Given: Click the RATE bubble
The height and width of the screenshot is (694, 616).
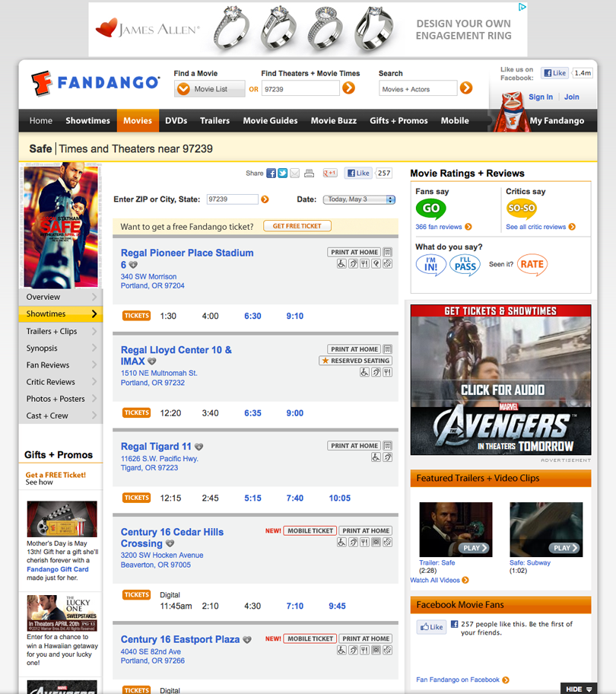Looking at the screenshot, I should tap(532, 265).
